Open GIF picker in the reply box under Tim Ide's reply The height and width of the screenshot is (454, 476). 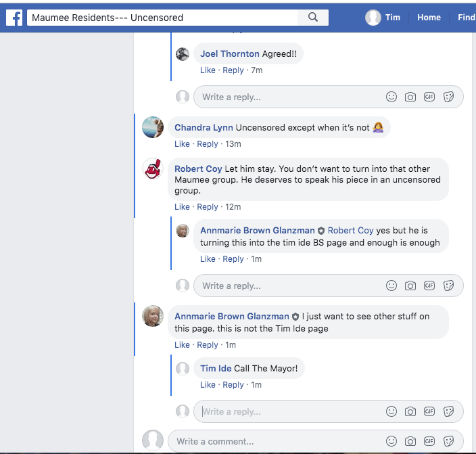coord(429,411)
